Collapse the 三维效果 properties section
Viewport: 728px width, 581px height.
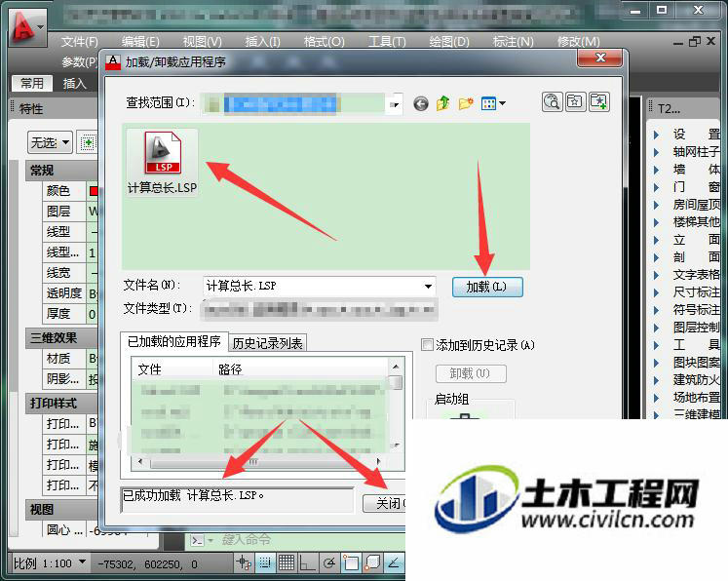61,337
